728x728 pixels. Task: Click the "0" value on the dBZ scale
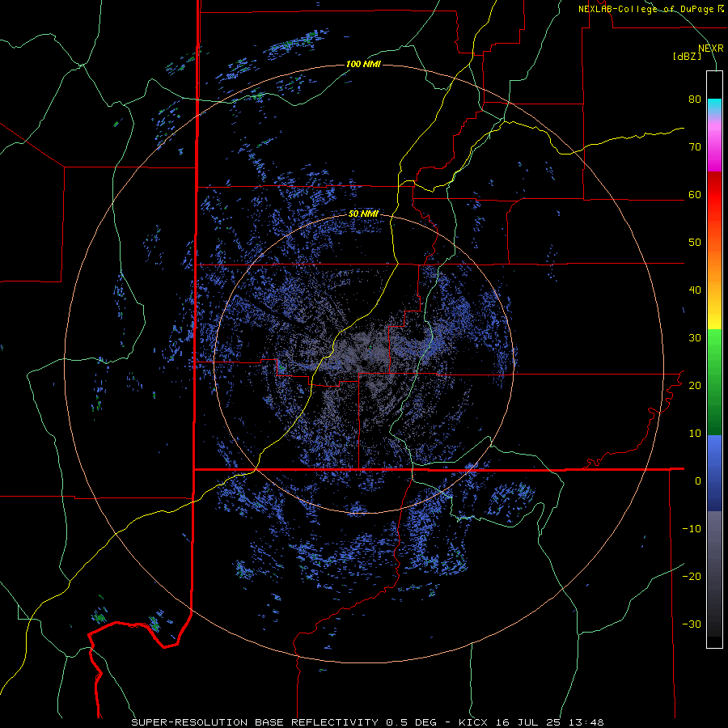[x=698, y=481]
